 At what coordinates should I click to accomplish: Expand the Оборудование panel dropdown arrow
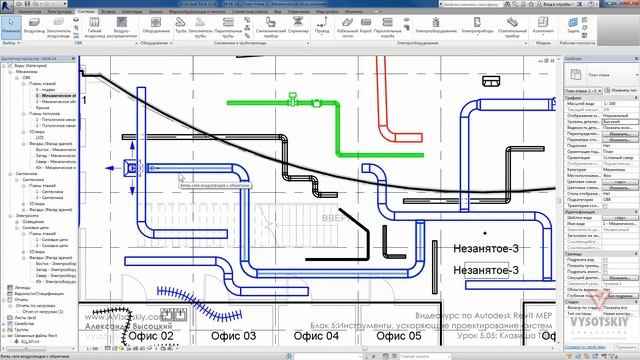tap(171, 43)
